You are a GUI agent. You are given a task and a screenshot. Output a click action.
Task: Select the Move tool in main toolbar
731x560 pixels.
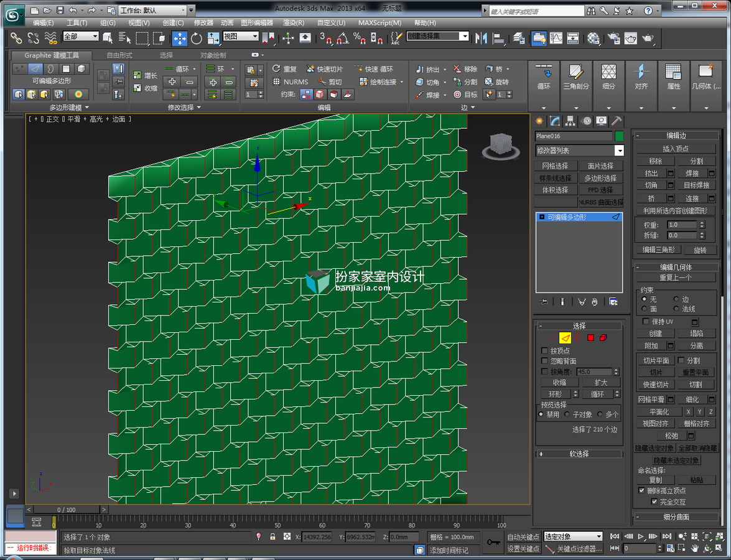click(x=180, y=38)
